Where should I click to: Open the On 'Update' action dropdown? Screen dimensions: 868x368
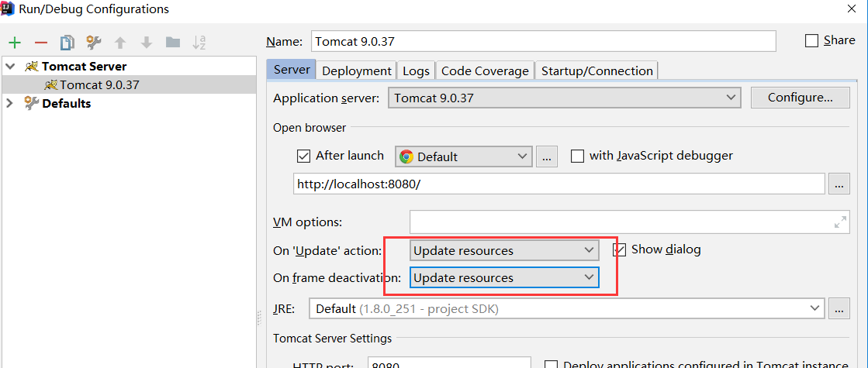[x=504, y=250]
